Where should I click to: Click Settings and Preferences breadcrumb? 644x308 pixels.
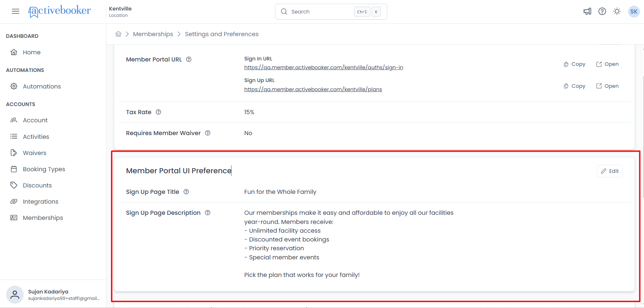click(222, 34)
